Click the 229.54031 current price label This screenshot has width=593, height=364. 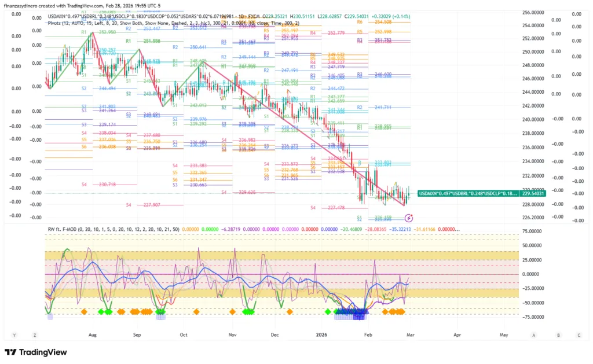click(533, 193)
